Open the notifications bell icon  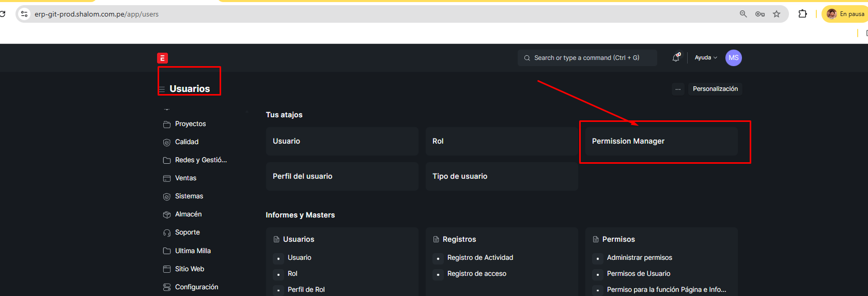676,58
